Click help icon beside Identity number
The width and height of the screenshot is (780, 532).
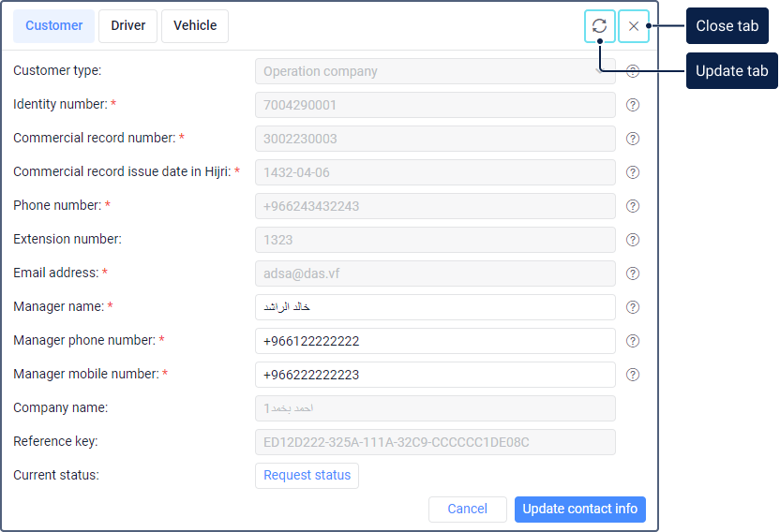point(633,105)
